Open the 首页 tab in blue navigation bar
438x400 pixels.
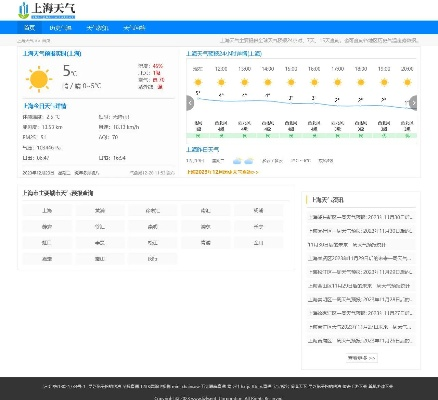pos(29,28)
